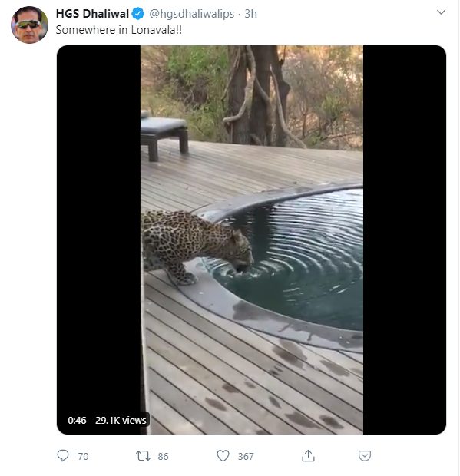Click the right black video letterbox area

[x=405, y=240]
